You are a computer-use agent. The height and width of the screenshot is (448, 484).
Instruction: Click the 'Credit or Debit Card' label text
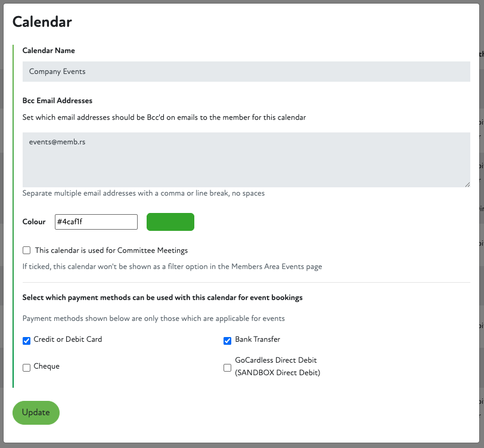point(68,339)
